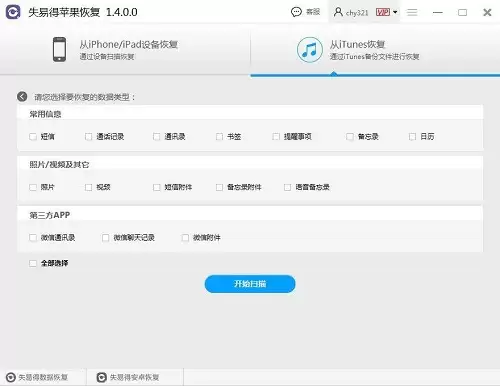Click the back arrow icon beside data type prompt

22,97
